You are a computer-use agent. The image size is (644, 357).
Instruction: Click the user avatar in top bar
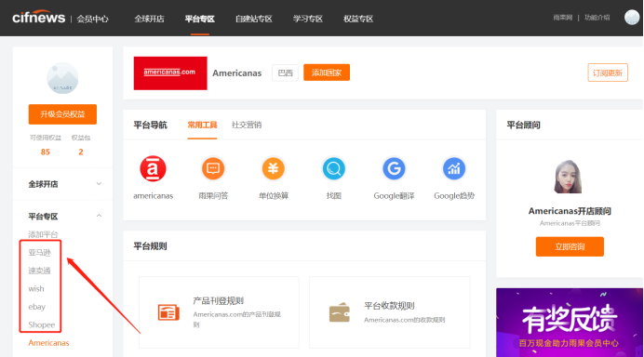coord(632,18)
